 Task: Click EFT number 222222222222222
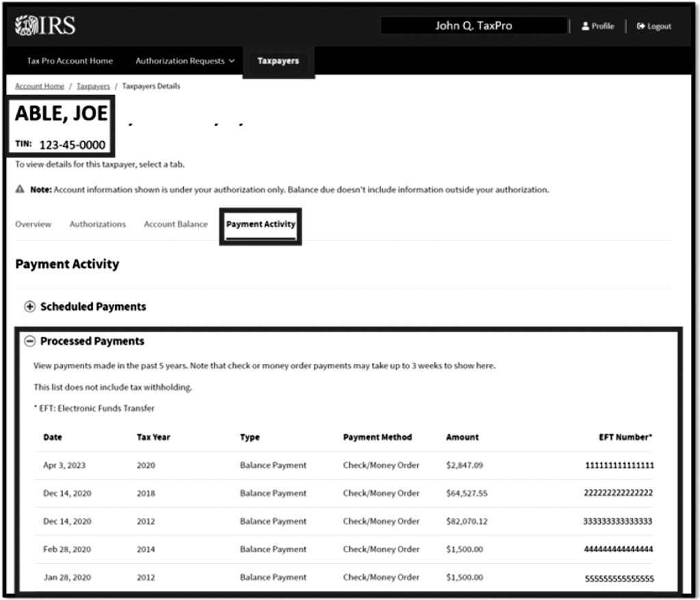[618, 493]
